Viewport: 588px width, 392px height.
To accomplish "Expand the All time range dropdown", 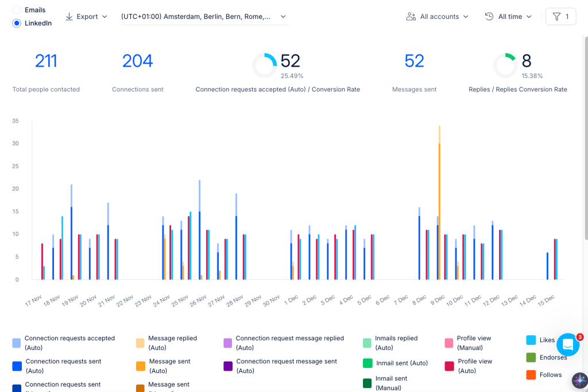I will [509, 17].
